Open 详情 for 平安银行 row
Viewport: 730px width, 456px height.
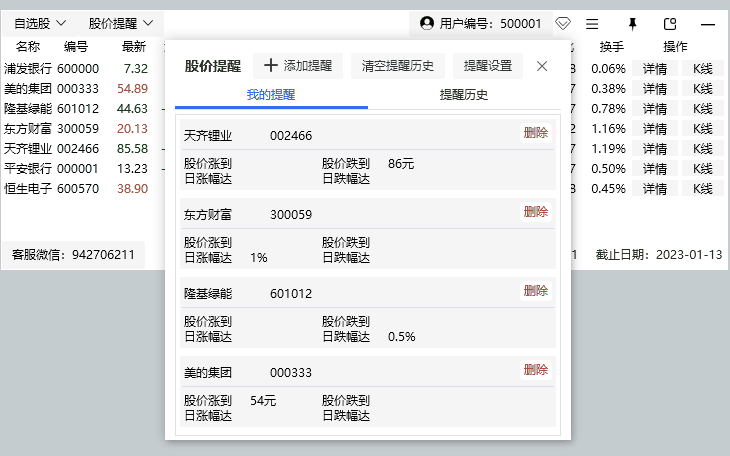point(655,169)
